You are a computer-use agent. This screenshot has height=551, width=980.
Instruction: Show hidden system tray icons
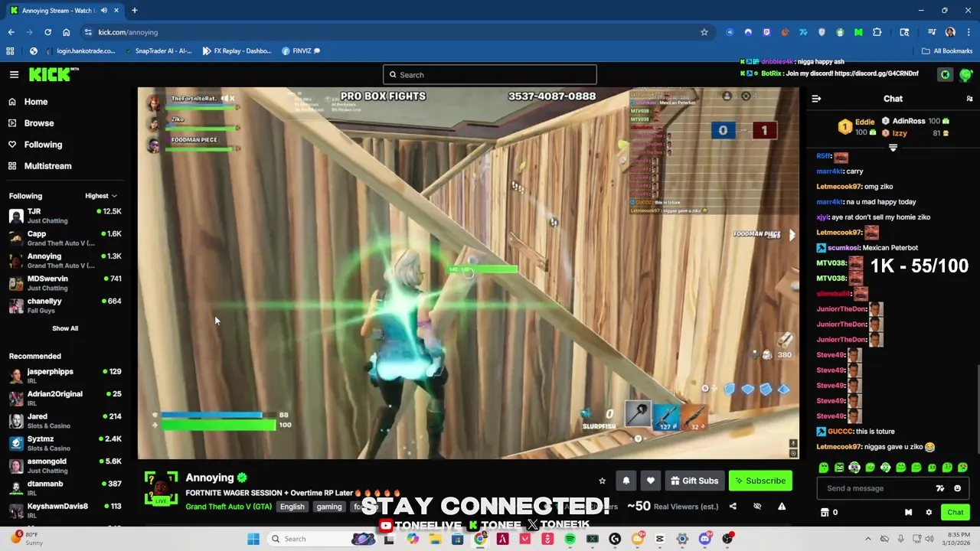point(867,540)
